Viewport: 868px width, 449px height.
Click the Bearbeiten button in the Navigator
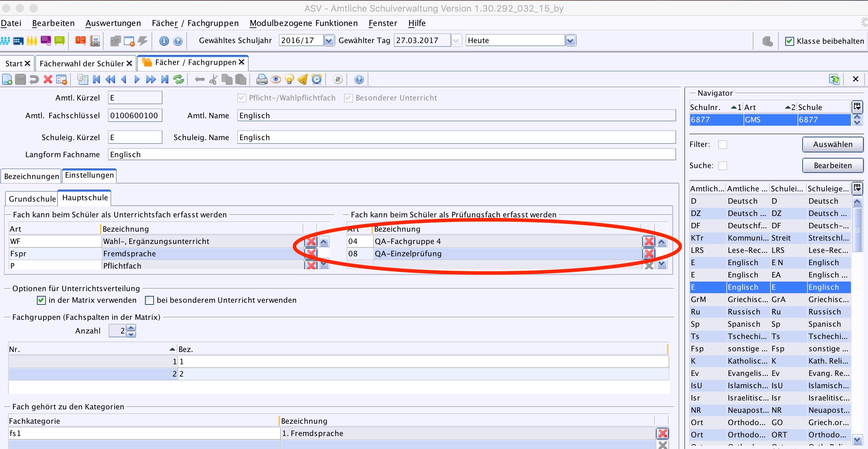[833, 166]
